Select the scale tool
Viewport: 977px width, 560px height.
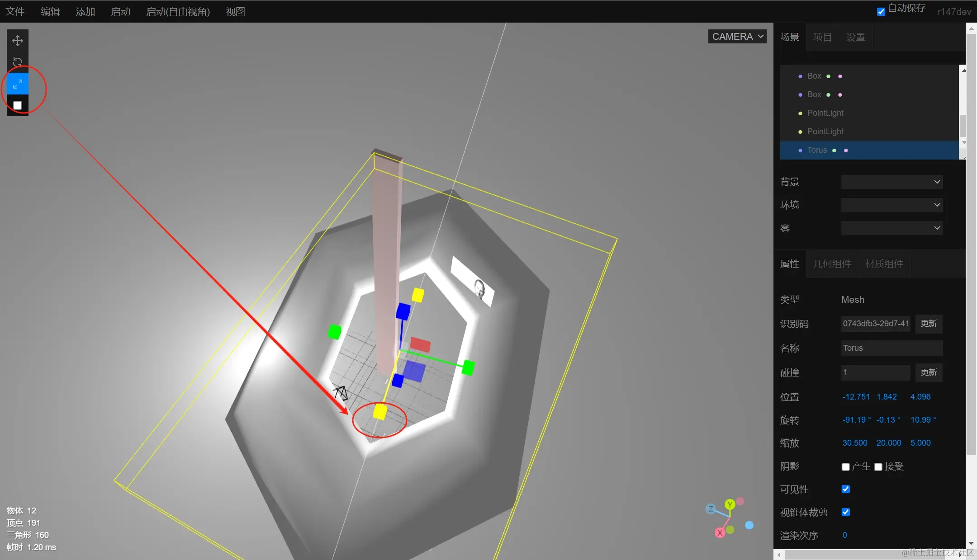[x=18, y=84]
